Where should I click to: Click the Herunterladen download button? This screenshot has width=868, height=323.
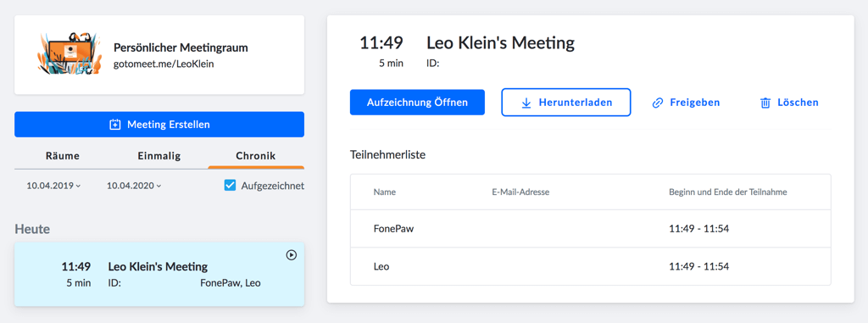565,103
